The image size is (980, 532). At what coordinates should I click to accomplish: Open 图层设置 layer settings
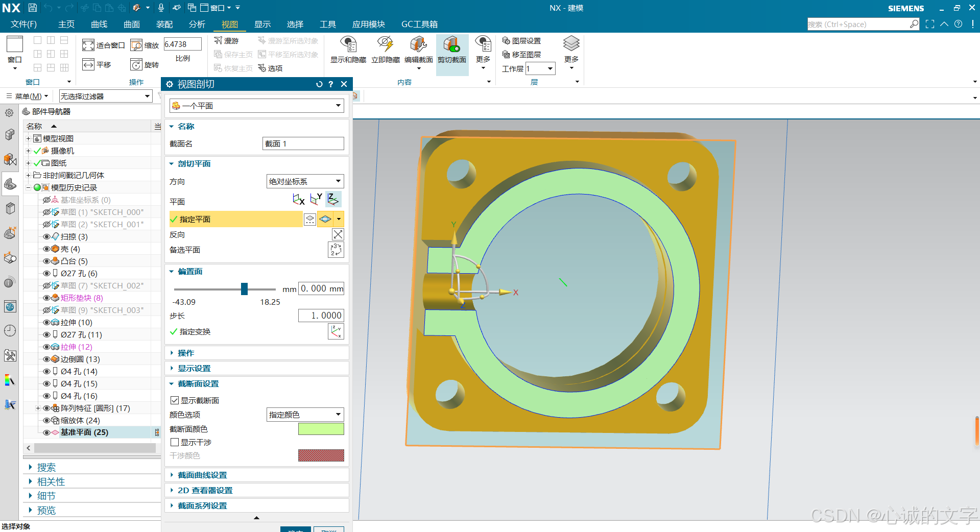(x=521, y=40)
